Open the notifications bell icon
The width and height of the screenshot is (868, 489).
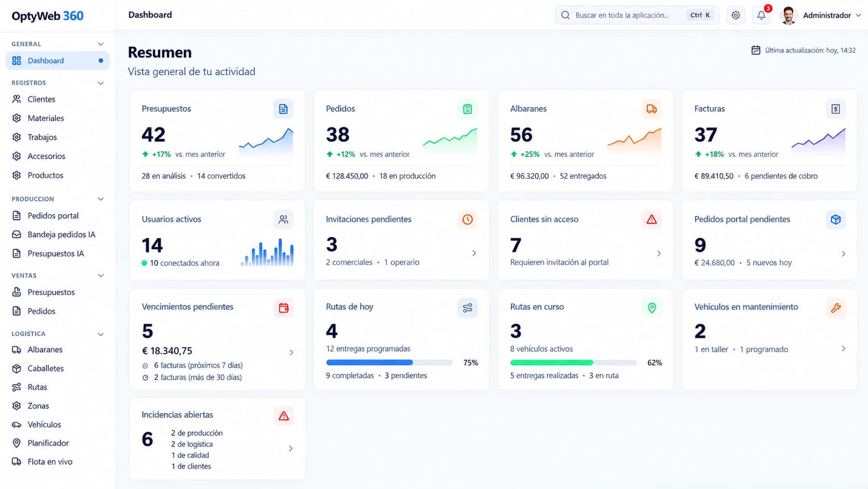pyautogui.click(x=761, y=15)
